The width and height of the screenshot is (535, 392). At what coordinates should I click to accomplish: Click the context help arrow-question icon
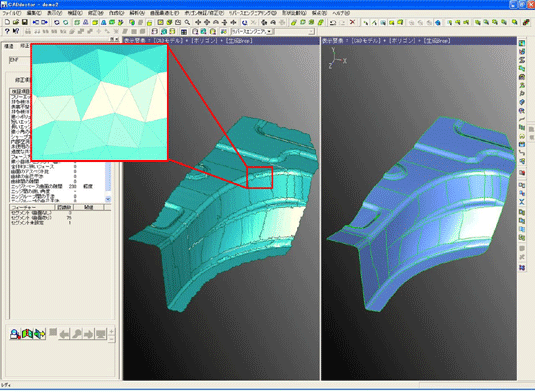(16, 31)
